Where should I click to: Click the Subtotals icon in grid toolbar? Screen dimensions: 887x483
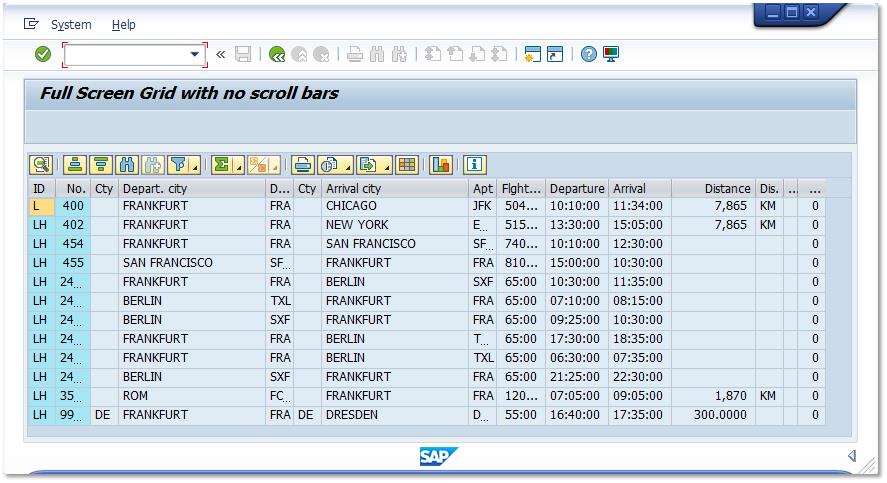point(259,165)
